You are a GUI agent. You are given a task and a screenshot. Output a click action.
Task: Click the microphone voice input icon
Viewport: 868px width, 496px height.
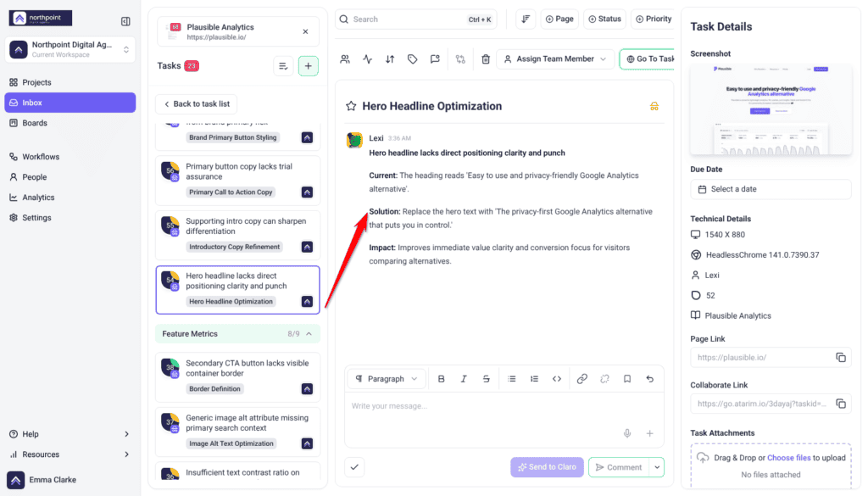(x=627, y=433)
